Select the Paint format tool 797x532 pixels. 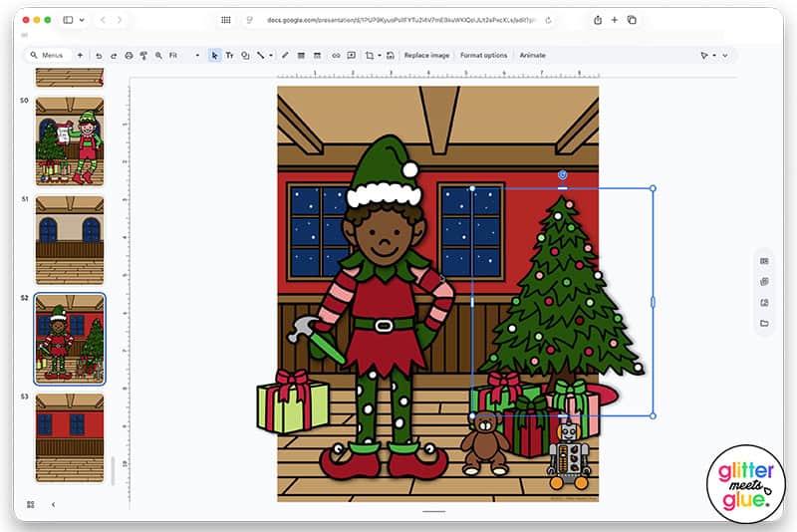(x=143, y=56)
